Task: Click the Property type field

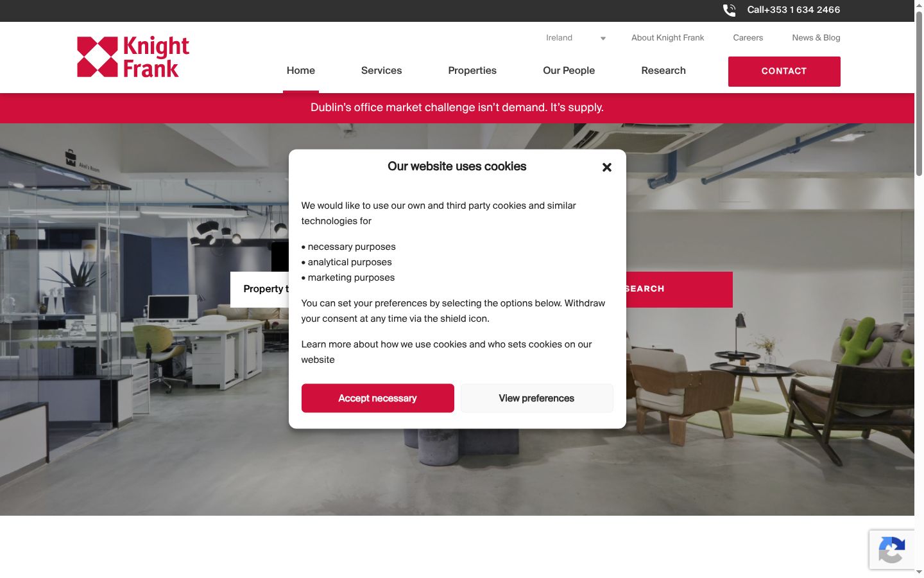Action: click(260, 289)
